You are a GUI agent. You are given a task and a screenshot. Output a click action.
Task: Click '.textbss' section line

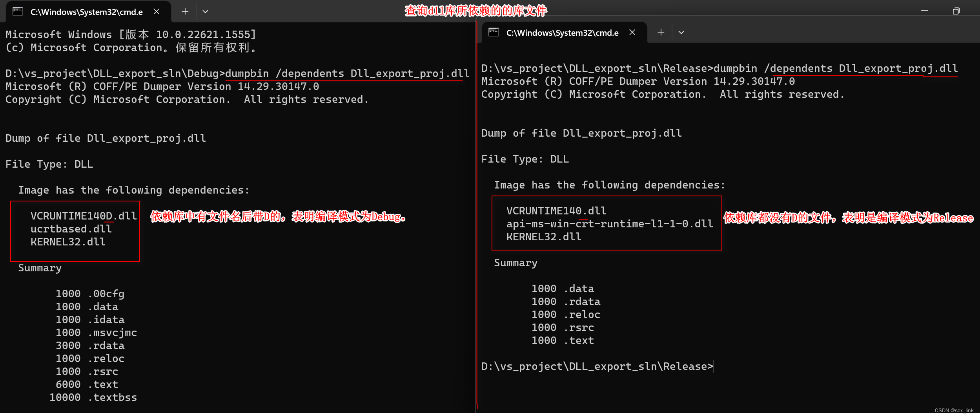pos(93,397)
